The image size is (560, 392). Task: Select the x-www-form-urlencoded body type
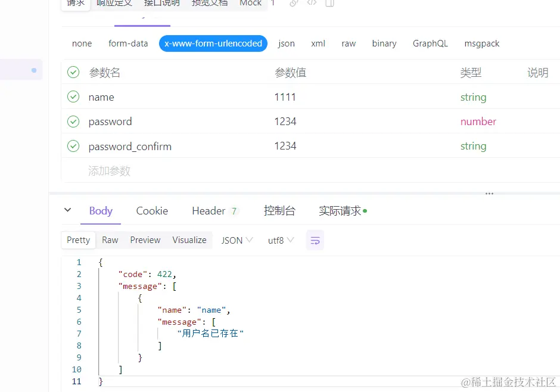(213, 43)
